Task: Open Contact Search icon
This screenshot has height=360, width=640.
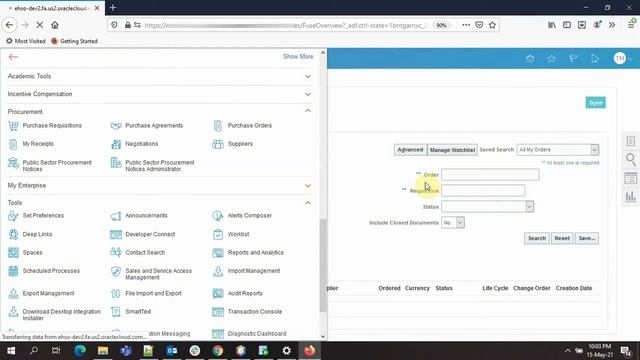Action: tap(116, 253)
